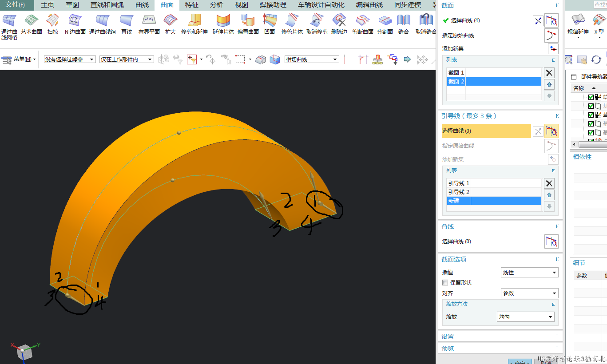Select the 新建 row in guide list
Screen dimensions: 607x364
click(x=494, y=201)
